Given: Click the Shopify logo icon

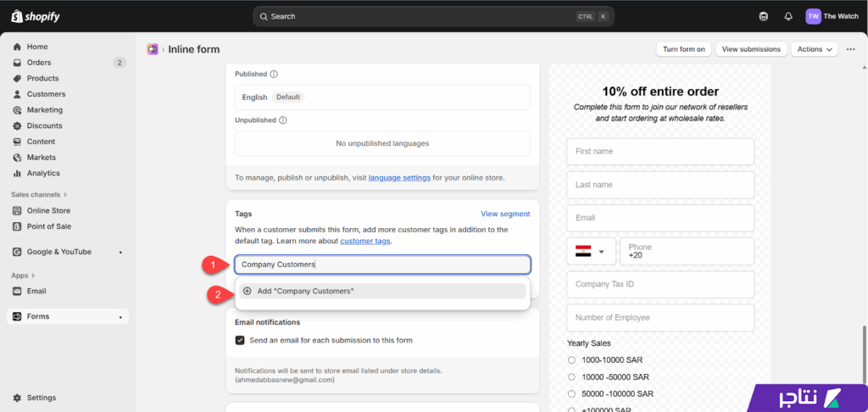Looking at the screenshot, I should [x=17, y=17].
